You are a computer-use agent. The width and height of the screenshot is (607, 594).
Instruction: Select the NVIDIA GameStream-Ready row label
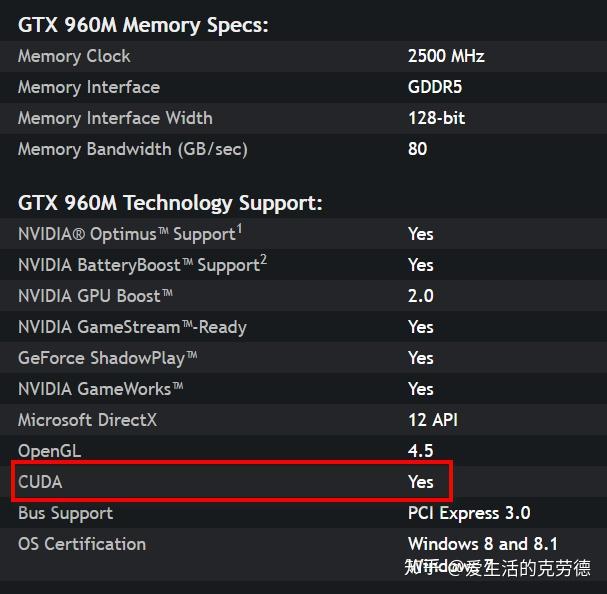tap(132, 327)
